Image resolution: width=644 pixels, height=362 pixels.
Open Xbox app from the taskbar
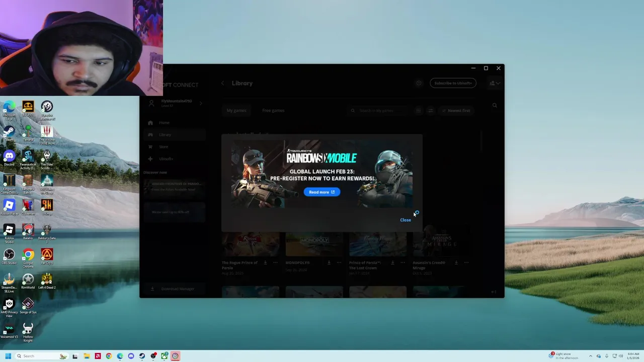165,356
